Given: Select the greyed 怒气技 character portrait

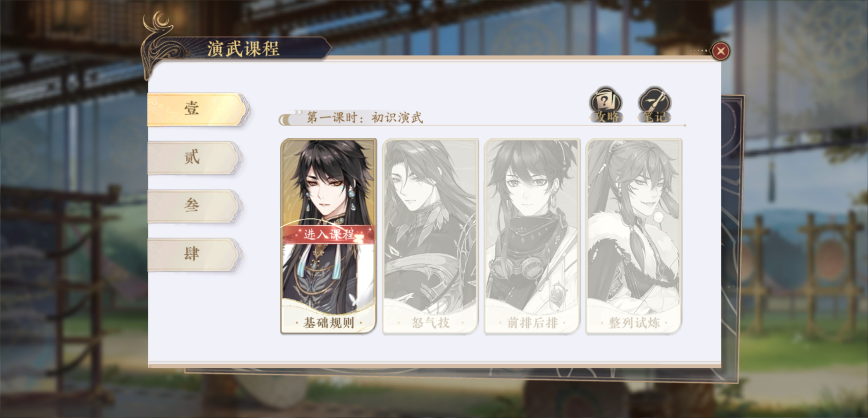Looking at the screenshot, I should tap(430, 226).
